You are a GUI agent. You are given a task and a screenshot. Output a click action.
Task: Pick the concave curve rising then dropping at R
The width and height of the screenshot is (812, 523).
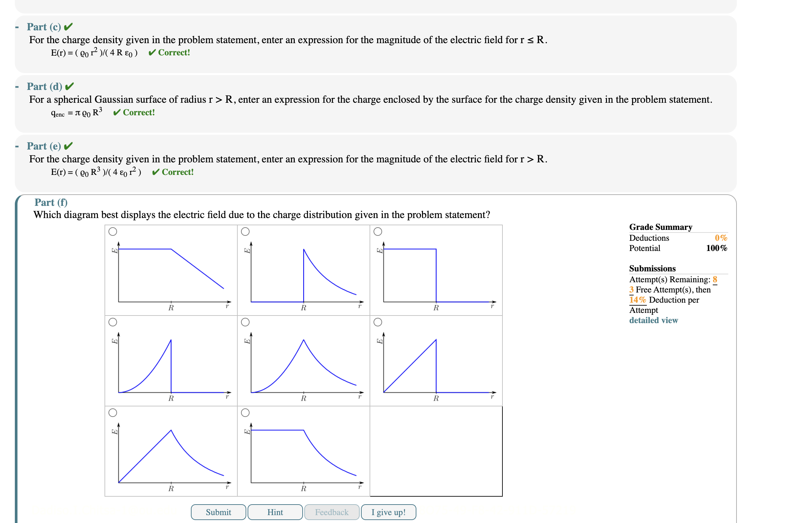click(x=113, y=322)
